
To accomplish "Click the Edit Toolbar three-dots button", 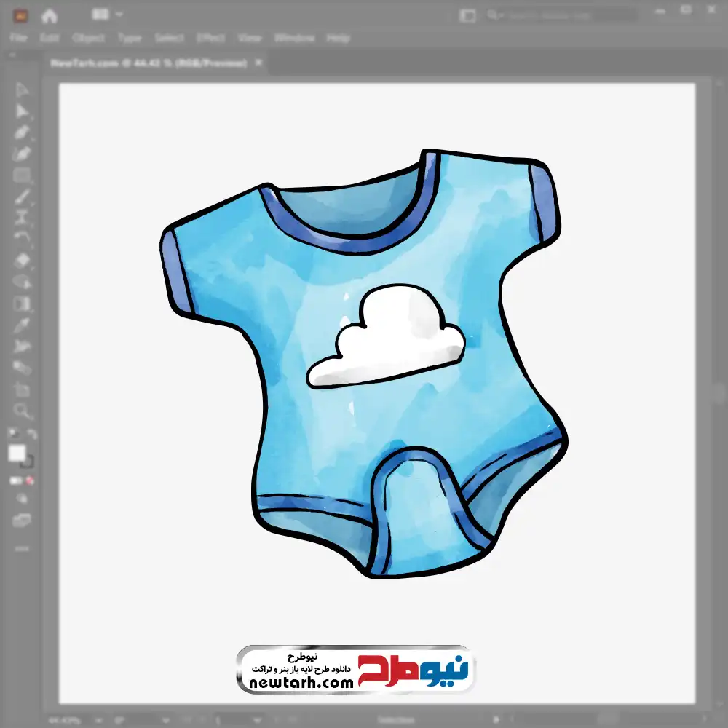I will click(22, 547).
